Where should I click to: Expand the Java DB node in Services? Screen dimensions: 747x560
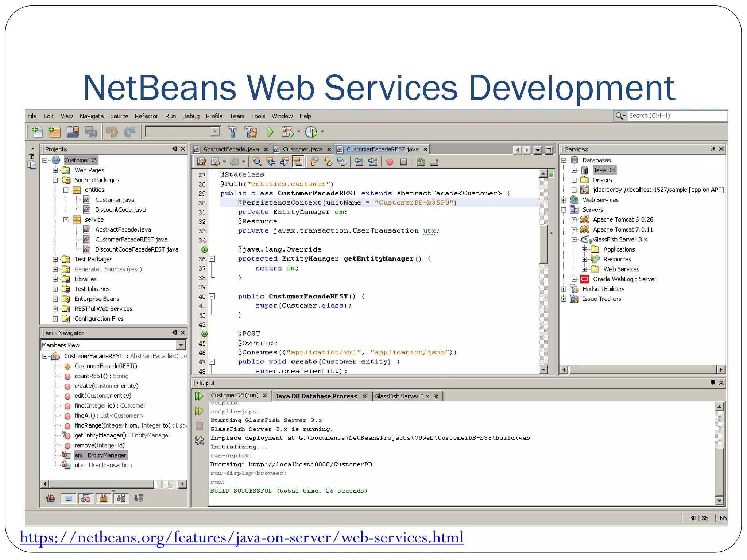574,170
